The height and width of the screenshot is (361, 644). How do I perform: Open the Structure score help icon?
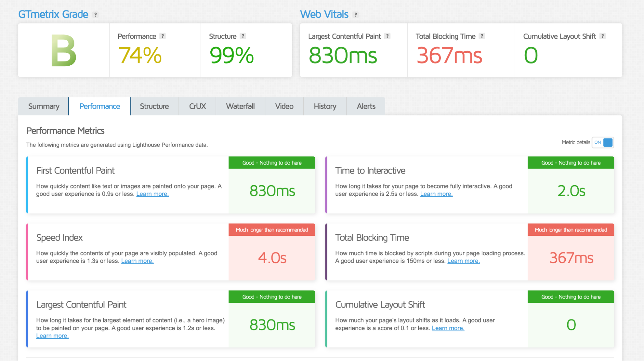click(x=243, y=36)
